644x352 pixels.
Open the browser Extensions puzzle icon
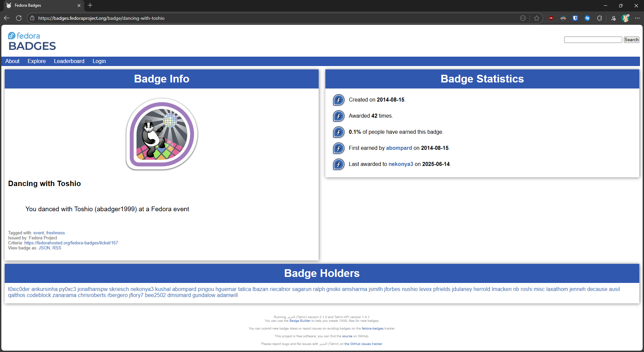point(599,18)
